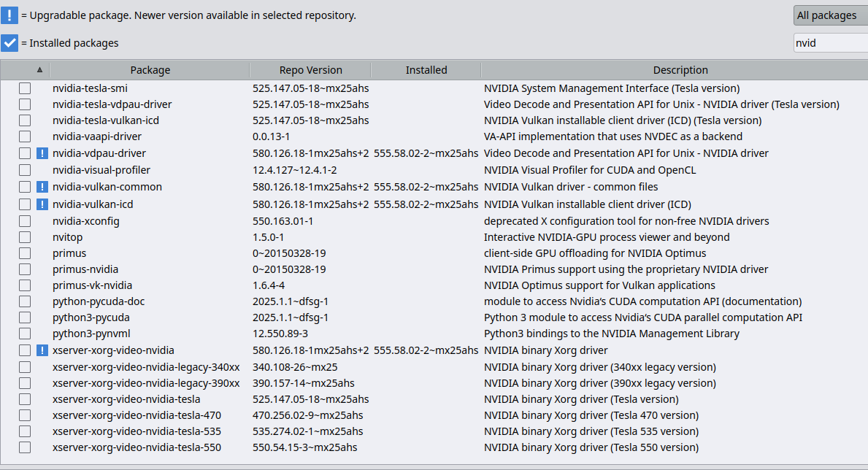Viewport: 868px width, 470px height.
Task: Click the upgradable icon beside nvidia-vulkan-icd
Action: [x=42, y=204]
